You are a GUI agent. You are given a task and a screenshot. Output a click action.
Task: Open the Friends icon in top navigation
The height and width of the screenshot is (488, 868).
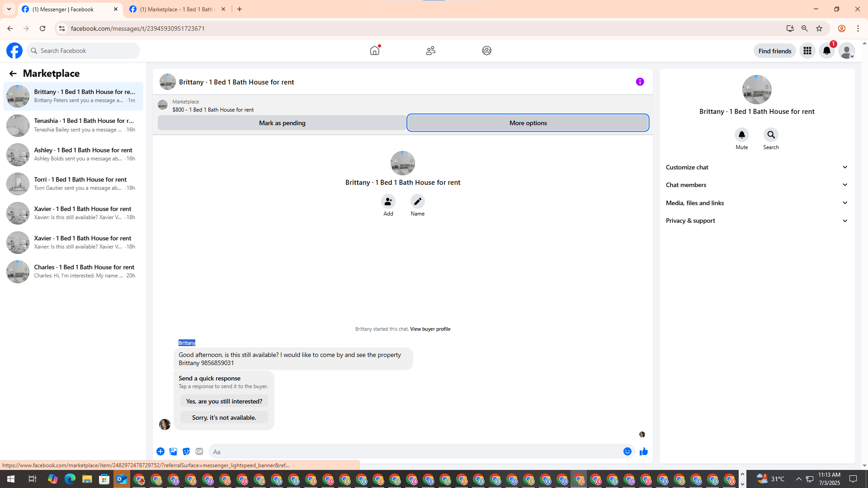point(430,51)
